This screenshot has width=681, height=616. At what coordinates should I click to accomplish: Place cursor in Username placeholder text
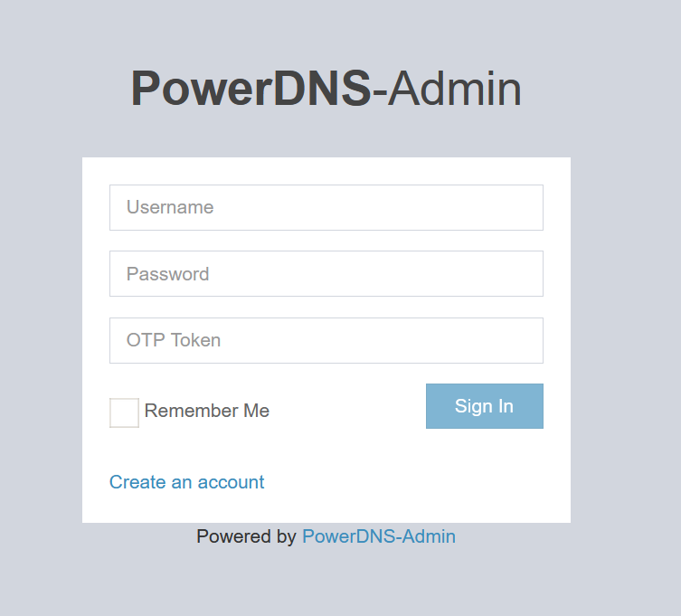tap(170, 207)
